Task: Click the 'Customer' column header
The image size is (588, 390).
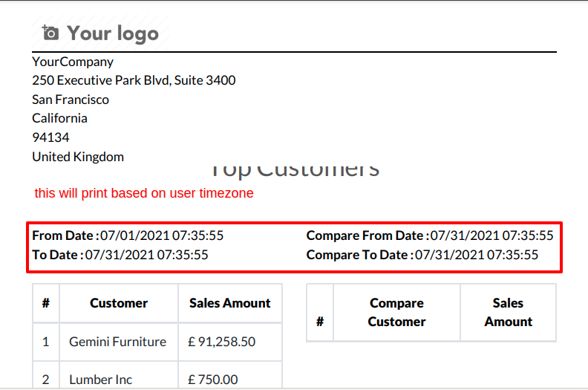Action: [119, 303]
